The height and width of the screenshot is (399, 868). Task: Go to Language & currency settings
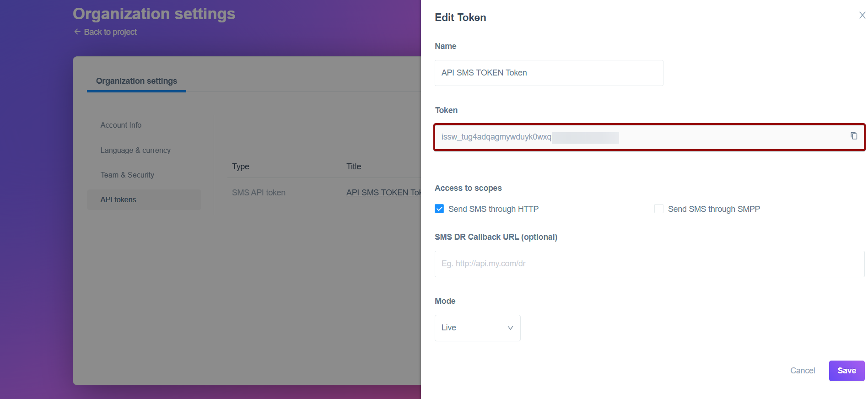coord(135,150)
